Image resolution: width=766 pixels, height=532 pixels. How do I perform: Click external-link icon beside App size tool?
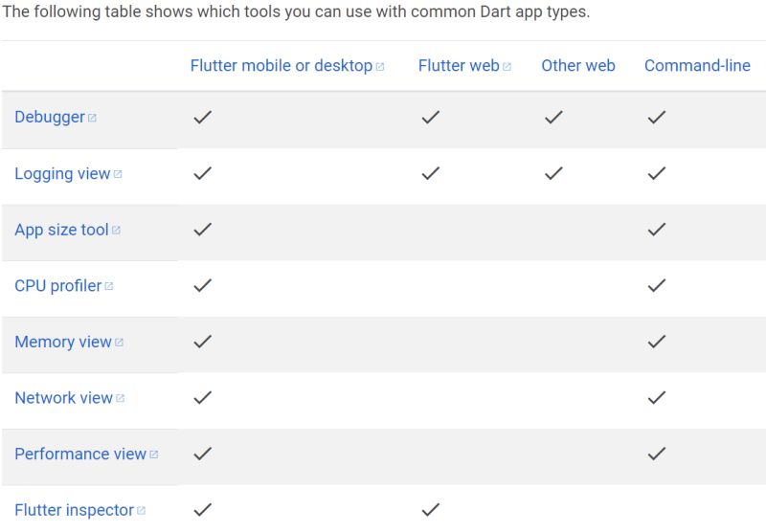[116, 230]
